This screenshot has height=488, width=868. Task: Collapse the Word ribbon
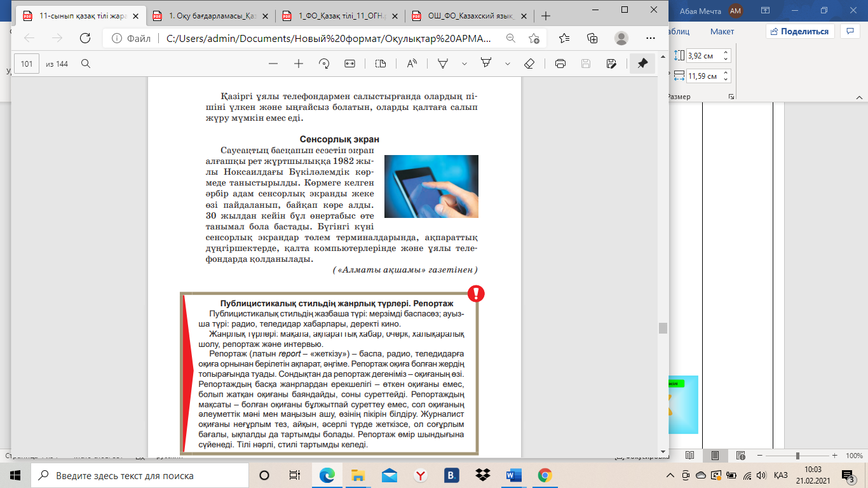click(860, 97)
